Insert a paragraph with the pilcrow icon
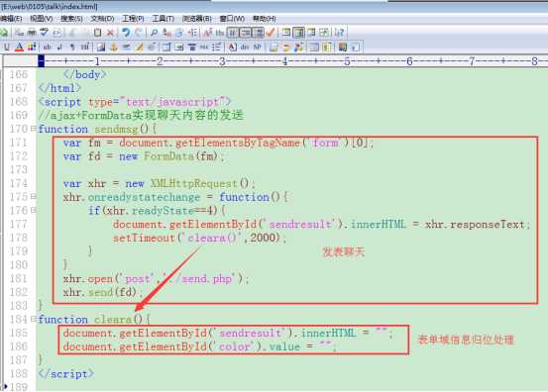548x392 pixels. point(72,47)
